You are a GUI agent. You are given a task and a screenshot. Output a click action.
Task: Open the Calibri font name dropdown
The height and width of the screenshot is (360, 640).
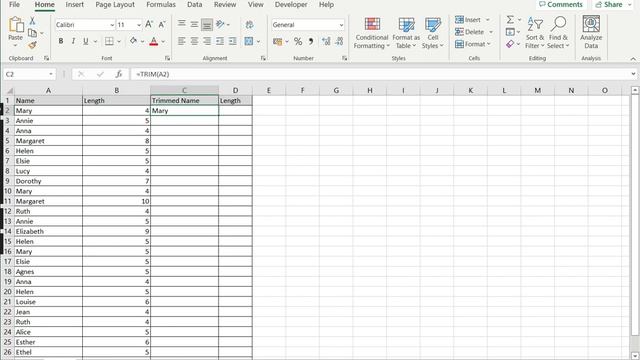click(x=112, y=25)
